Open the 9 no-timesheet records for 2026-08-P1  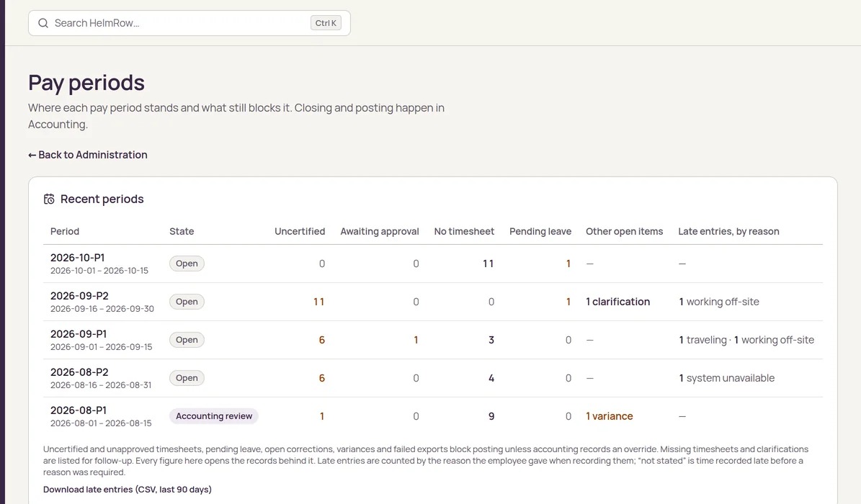(491, 416)
